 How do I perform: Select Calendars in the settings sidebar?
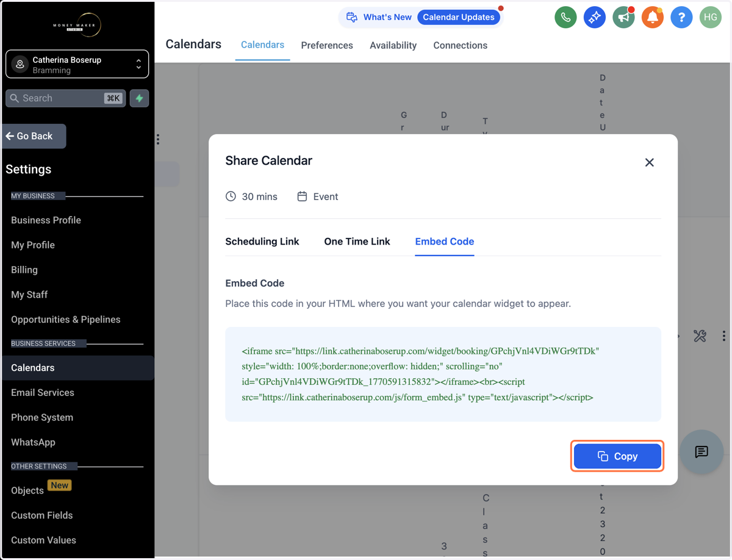point(77,368)
